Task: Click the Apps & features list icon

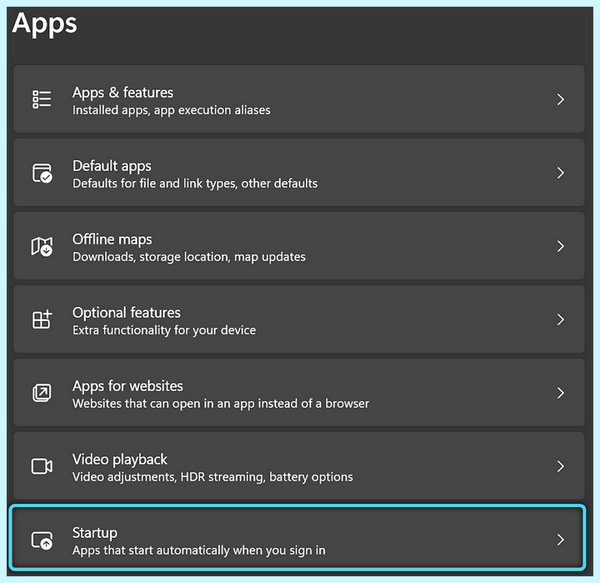Action: click(42, 99)
